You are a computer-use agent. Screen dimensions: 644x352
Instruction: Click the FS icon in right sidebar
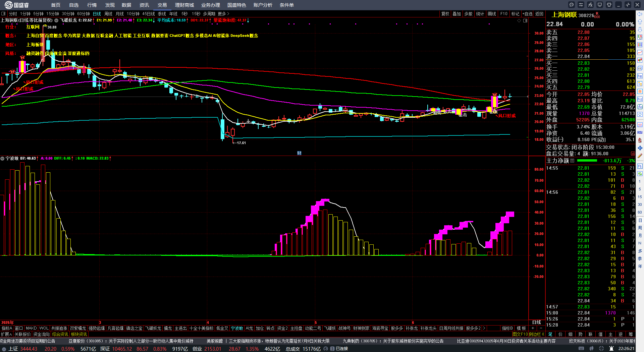point(640,166)
